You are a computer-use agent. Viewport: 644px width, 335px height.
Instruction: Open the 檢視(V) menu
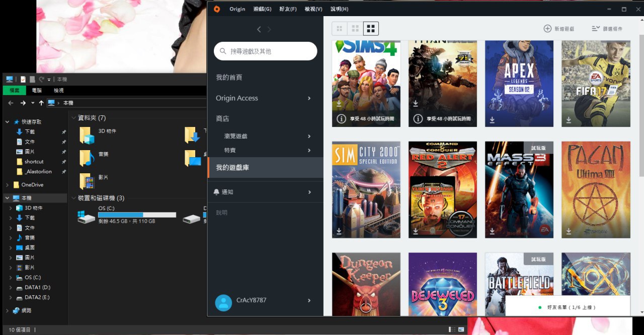coord(313,9)
